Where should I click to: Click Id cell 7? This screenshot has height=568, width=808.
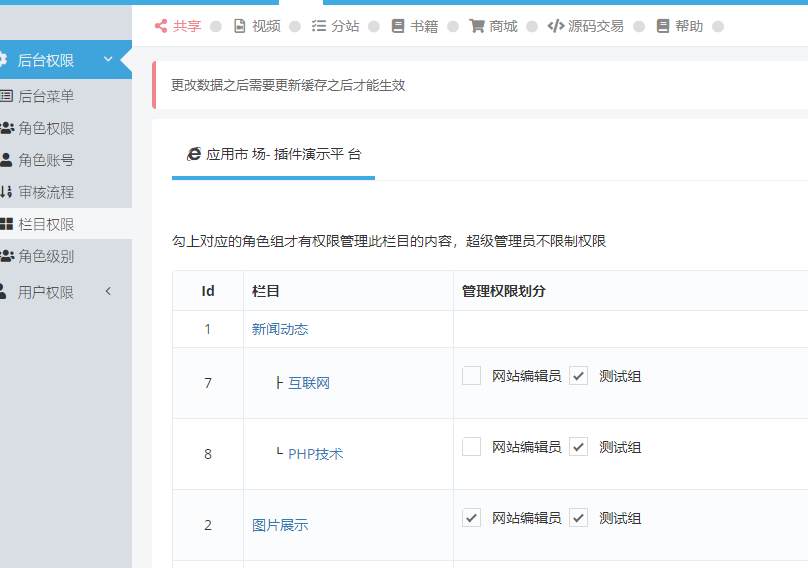(x=208, y=383)
